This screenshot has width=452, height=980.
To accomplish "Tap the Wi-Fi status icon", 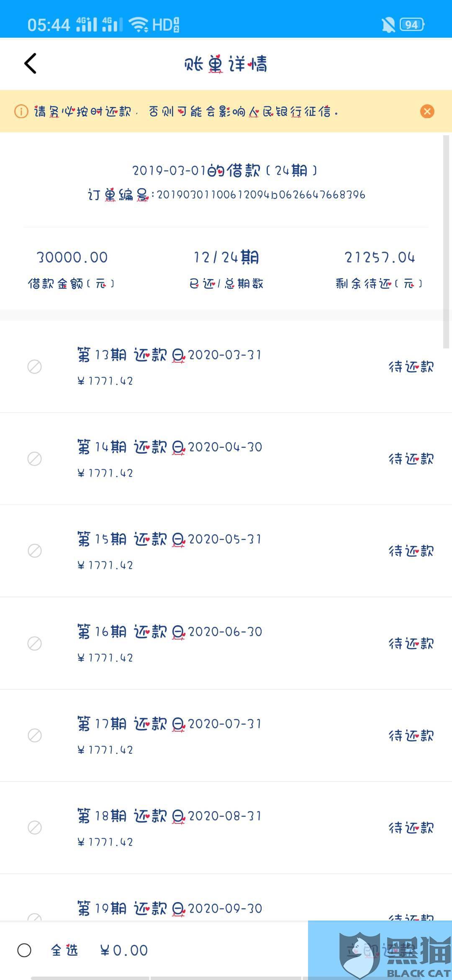I will (139, 25).
